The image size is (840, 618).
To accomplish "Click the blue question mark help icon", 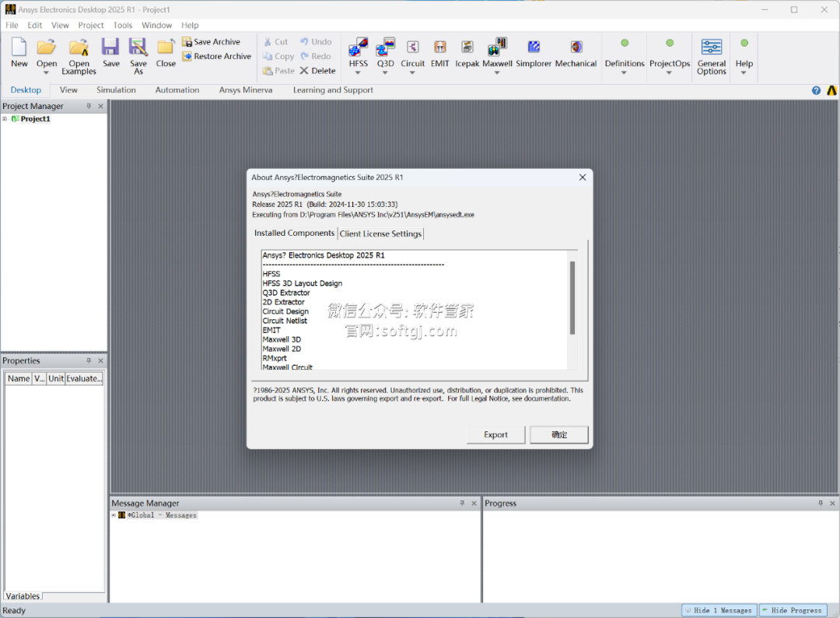I will click(816, 90).
